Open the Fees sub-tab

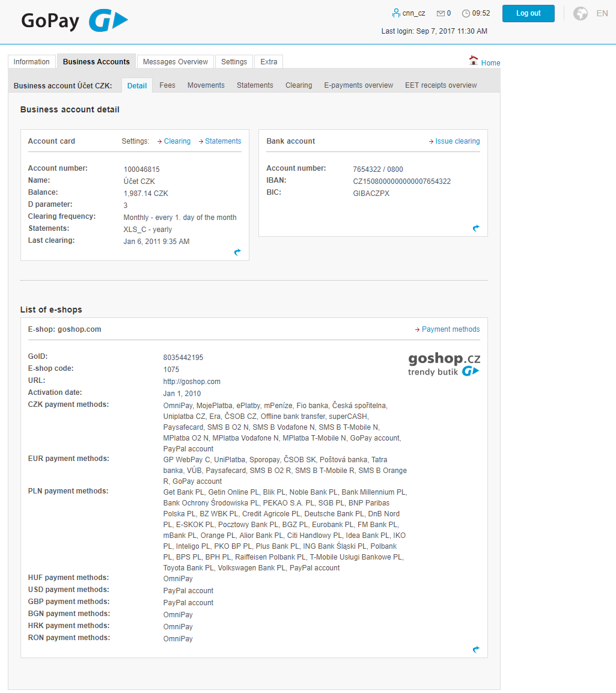pyautogui.click(x=168, y=85)
